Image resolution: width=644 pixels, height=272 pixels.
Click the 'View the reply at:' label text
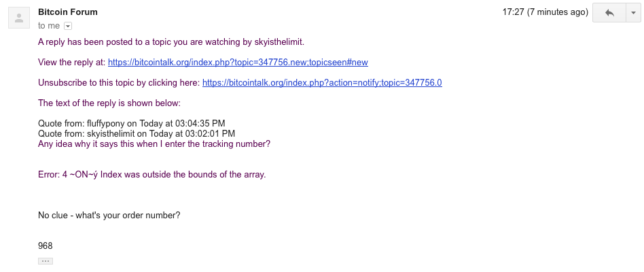point(72,63)
